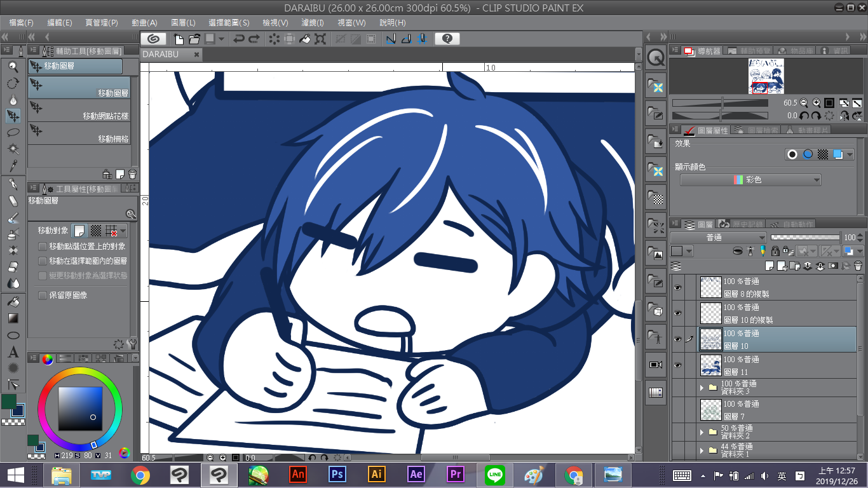Screen dimensions: 868x488
Task: Open Clip Studio from command bar
Action: pyautogui.click(x=153, y=39)
